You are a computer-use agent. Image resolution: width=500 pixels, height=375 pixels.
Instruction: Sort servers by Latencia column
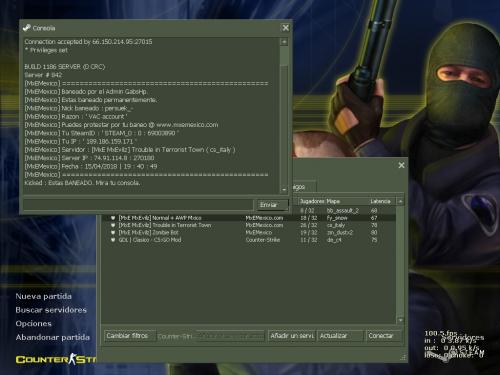pyautogui.click(x=382, y=201)
